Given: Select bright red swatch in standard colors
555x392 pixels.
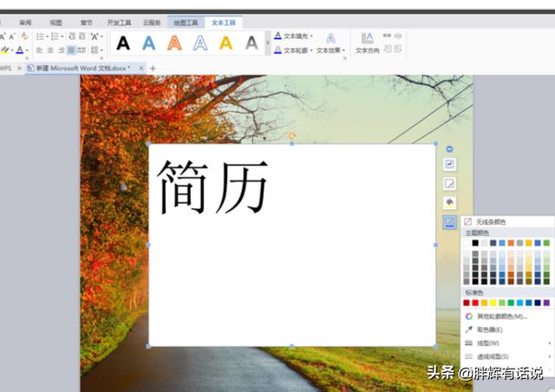Looking at the screenshot, I should [x=475, y=303].
